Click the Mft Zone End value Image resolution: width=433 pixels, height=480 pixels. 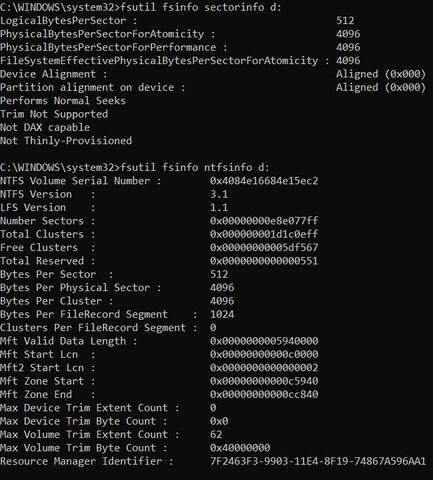[264, 394]
